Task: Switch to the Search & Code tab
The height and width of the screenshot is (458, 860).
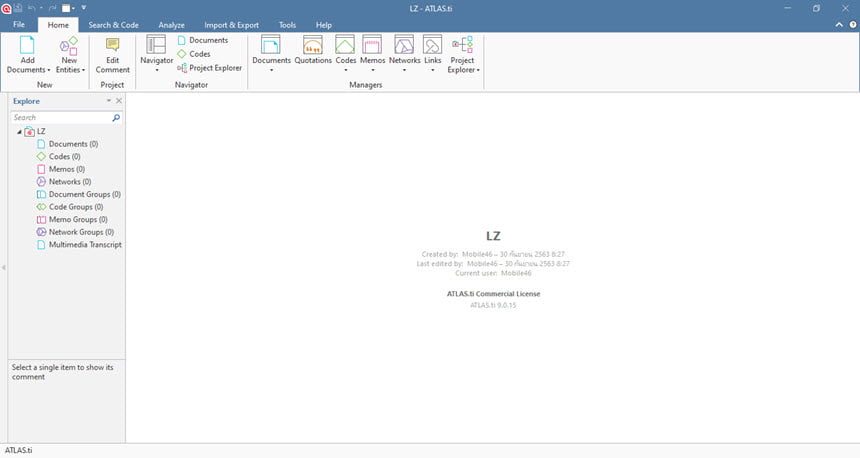Action: (114, 25)
